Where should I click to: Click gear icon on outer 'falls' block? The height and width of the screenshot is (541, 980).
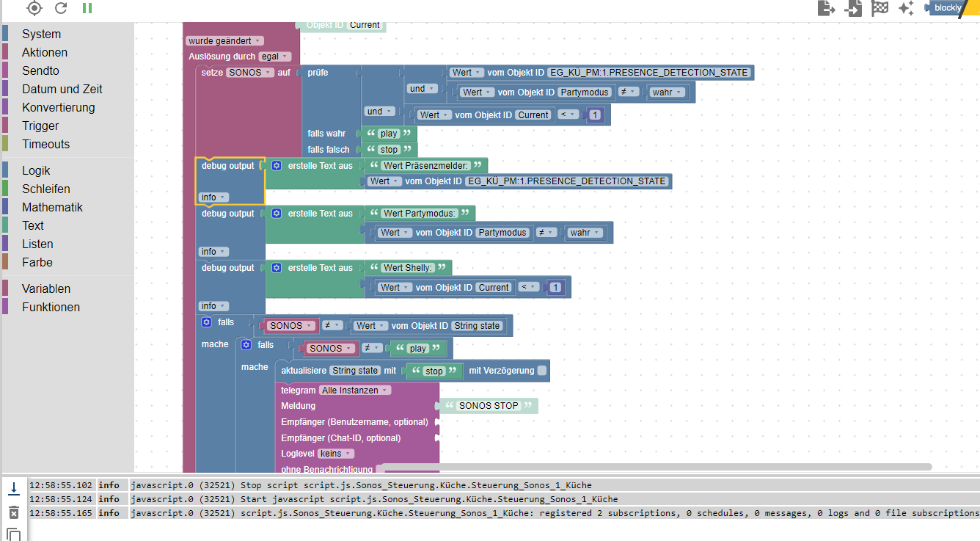(206, 322)
